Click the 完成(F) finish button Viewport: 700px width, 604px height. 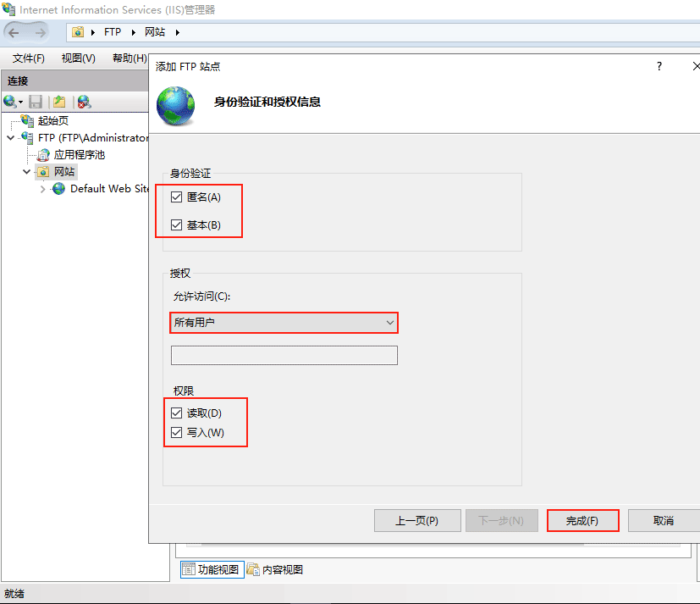click(583, 520)
